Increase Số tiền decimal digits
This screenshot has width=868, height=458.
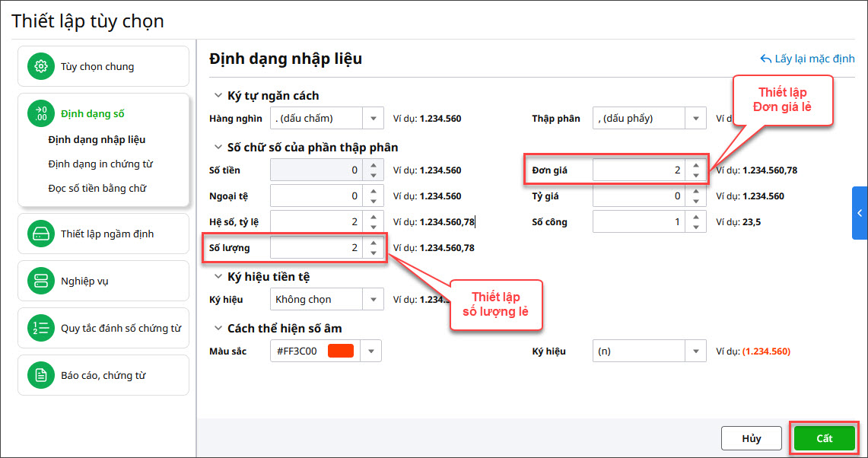(373, 165)
